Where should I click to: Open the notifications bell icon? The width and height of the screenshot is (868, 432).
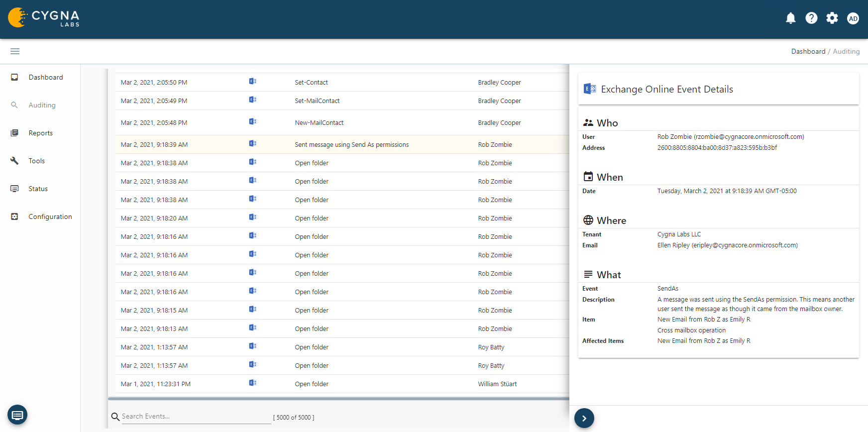tap(790, 18)
